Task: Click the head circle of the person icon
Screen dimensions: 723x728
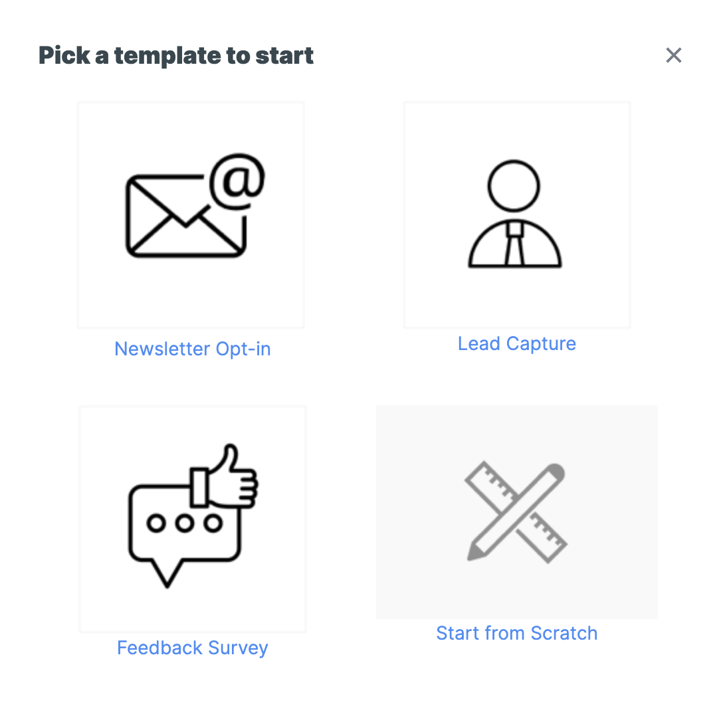Action: pyautogui.click(x=514, y=186)
